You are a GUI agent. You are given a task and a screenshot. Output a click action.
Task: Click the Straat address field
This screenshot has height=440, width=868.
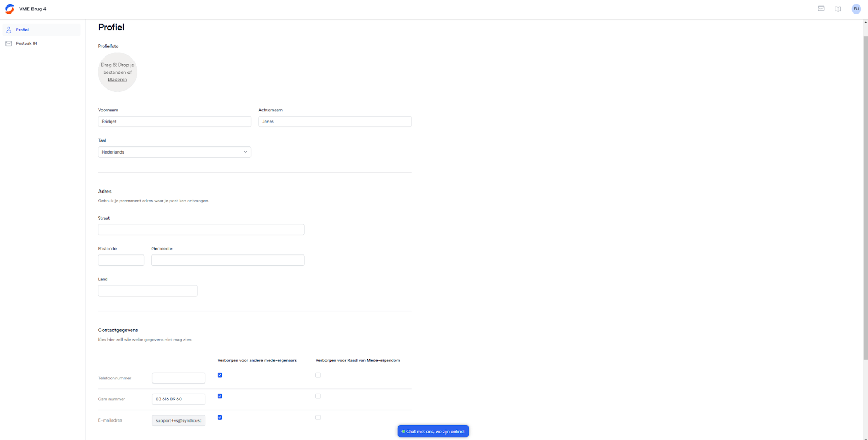click(201, 229)
